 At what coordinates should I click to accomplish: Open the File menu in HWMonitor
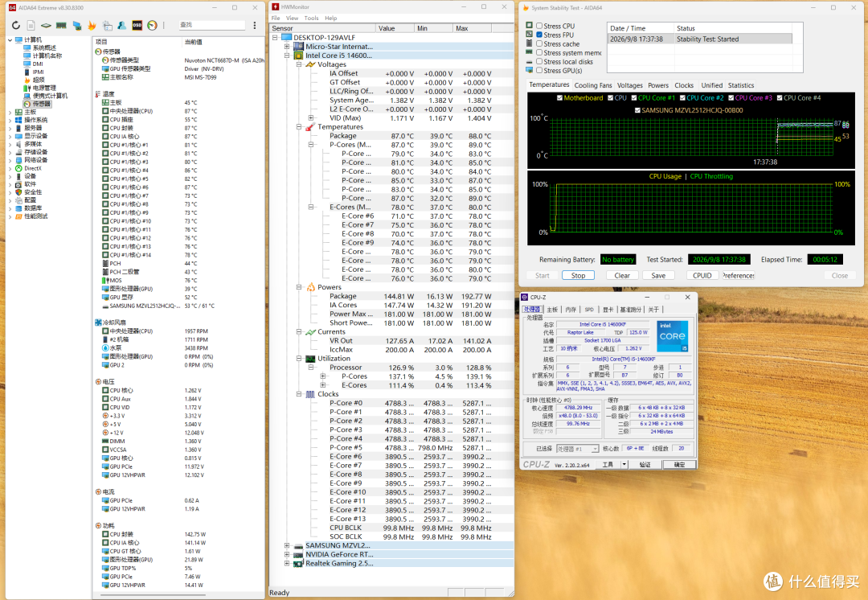(276, 18)
